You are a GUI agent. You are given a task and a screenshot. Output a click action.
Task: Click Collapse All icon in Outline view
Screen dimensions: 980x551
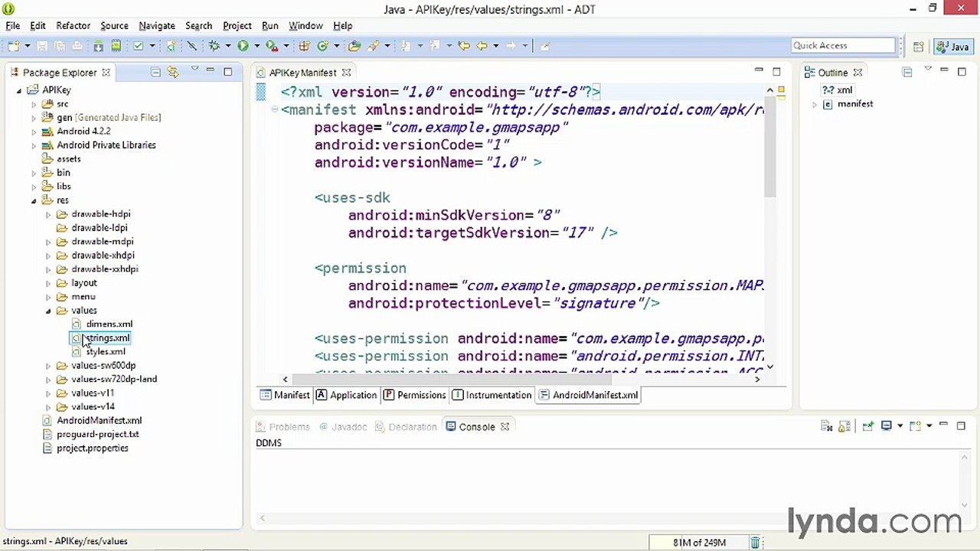[907, 72]
